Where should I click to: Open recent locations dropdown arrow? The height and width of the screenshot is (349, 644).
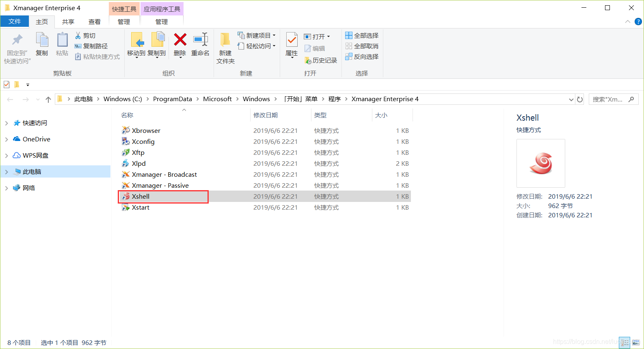38,100
